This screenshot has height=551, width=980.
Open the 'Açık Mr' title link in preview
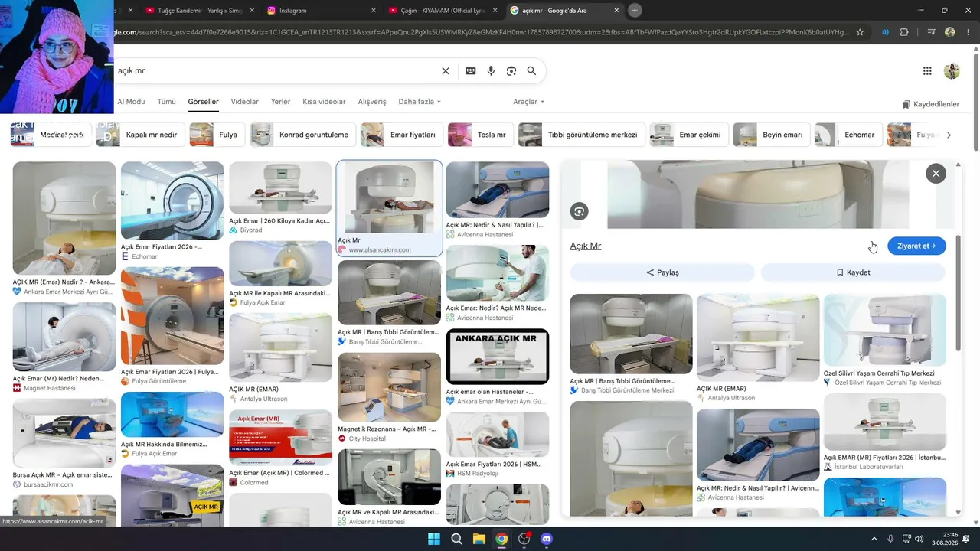click(586, 246)
